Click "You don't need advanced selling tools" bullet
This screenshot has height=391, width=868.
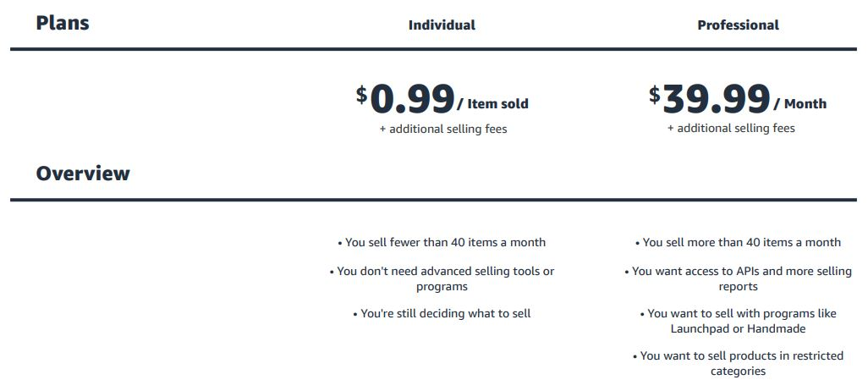coord(442,279)
